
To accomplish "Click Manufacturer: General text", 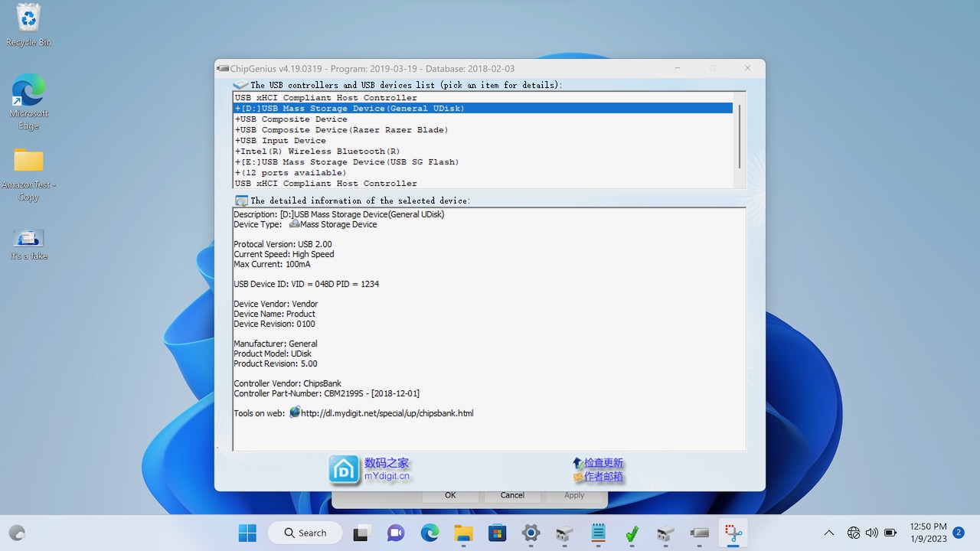I will (x=276, y=344).
